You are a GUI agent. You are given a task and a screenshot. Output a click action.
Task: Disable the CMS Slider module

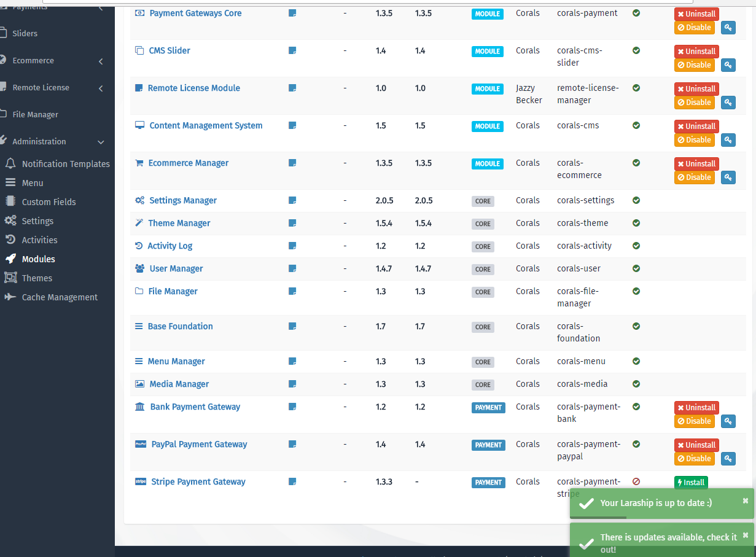pos(694,64)
